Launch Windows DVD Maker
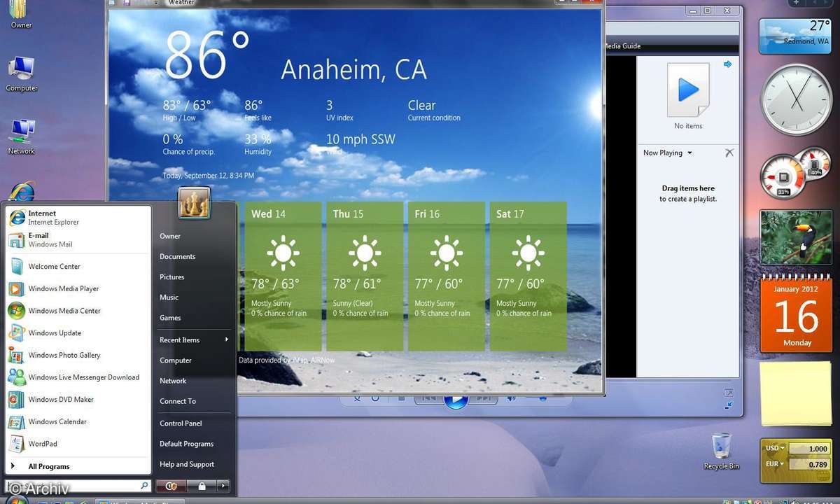The image size is (840, 504). tap(78, 400)
